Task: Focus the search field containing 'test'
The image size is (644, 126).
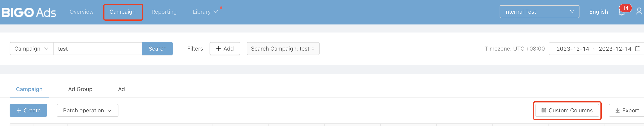Action: 97,49
